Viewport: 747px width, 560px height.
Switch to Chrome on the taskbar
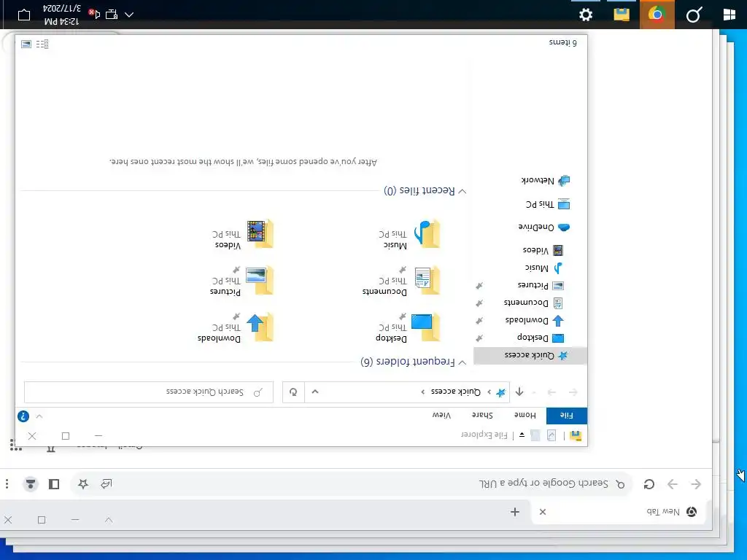coord(657,15)
